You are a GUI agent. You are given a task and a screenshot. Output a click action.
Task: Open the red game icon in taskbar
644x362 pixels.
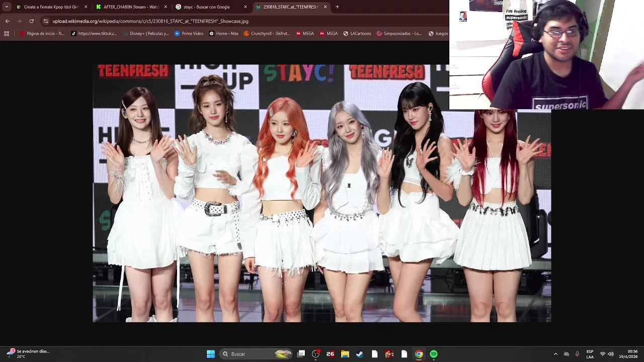click(389, 354)
